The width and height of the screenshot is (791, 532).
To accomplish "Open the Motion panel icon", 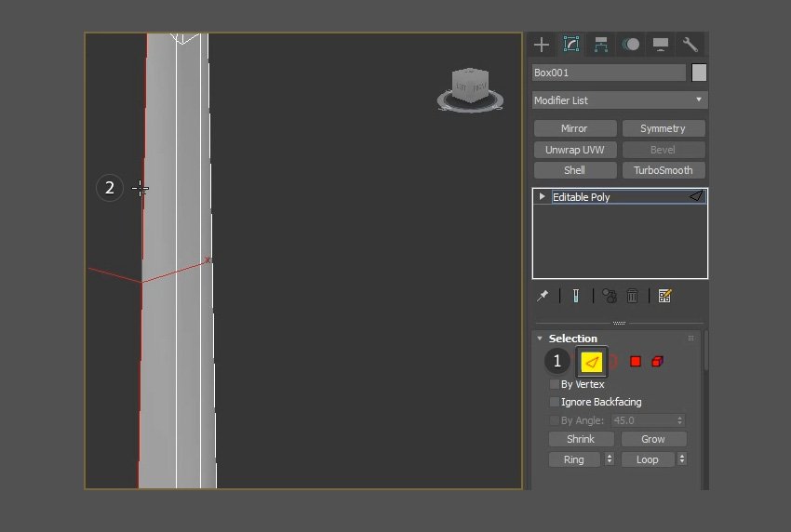I will pos(631,45).
